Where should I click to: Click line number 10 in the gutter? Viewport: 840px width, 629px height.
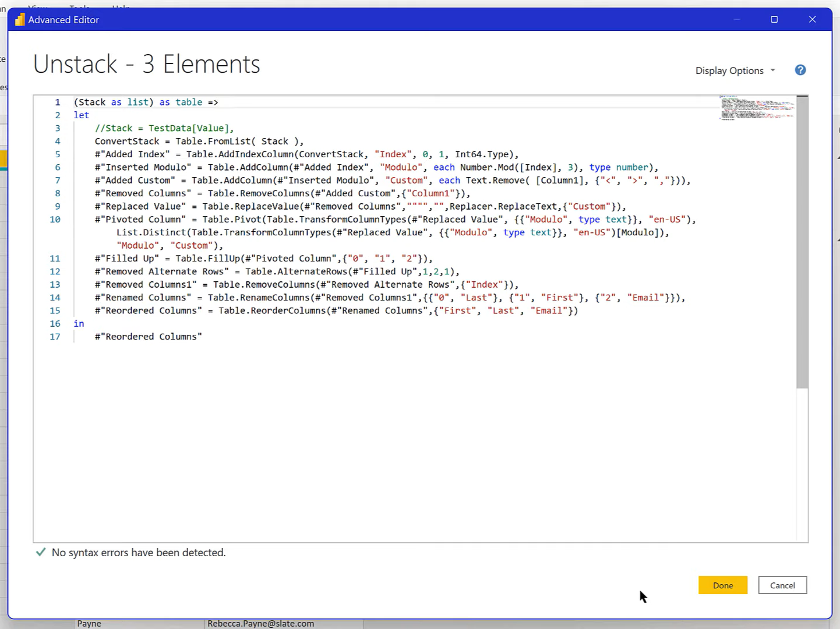[x=55, y=220]
